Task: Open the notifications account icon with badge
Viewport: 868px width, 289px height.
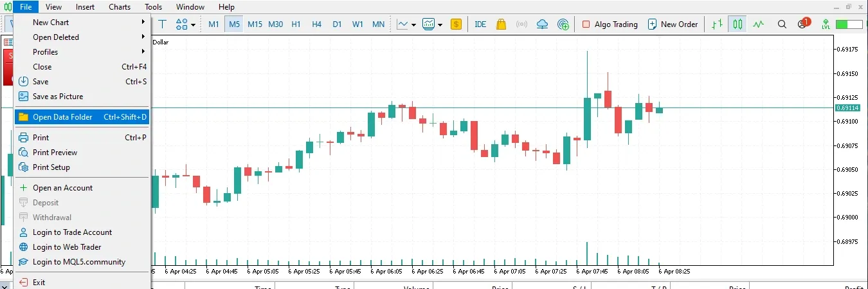Action: [x=803, y=24]
